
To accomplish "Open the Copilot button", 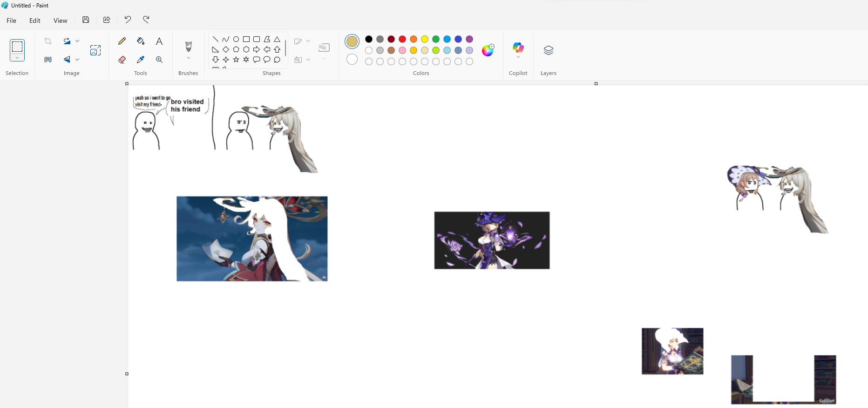I will pos(518,47).
